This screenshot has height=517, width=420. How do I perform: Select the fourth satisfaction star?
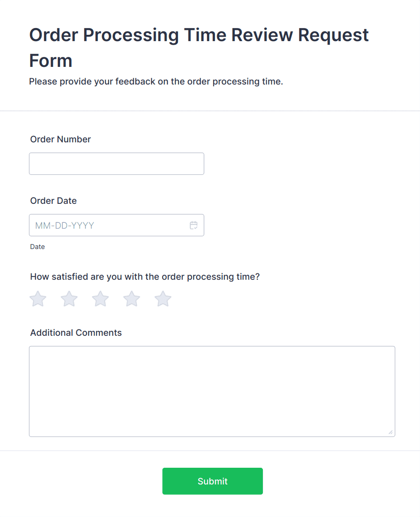[131, 299]
